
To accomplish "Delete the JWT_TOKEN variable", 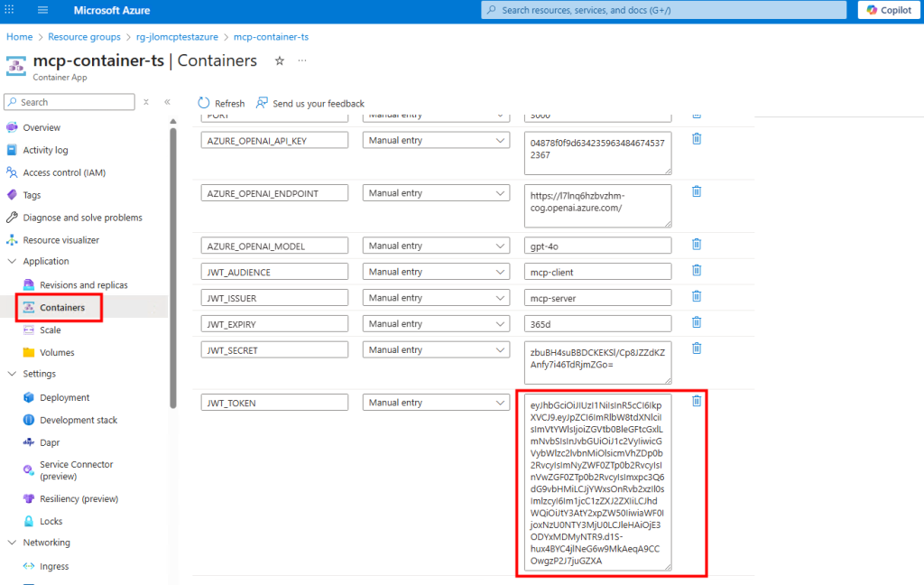I will click(x=697, y=401).
